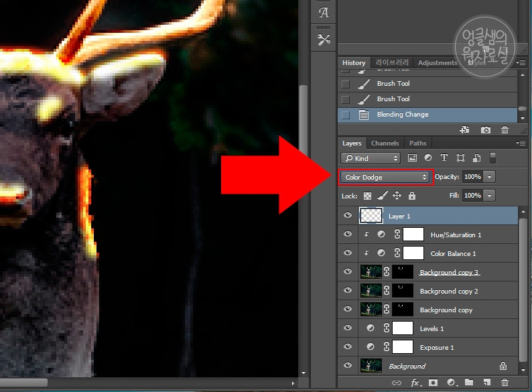Open the Character panel icon
The width and height of the screenshot is (532, 392).
[324, 13]
